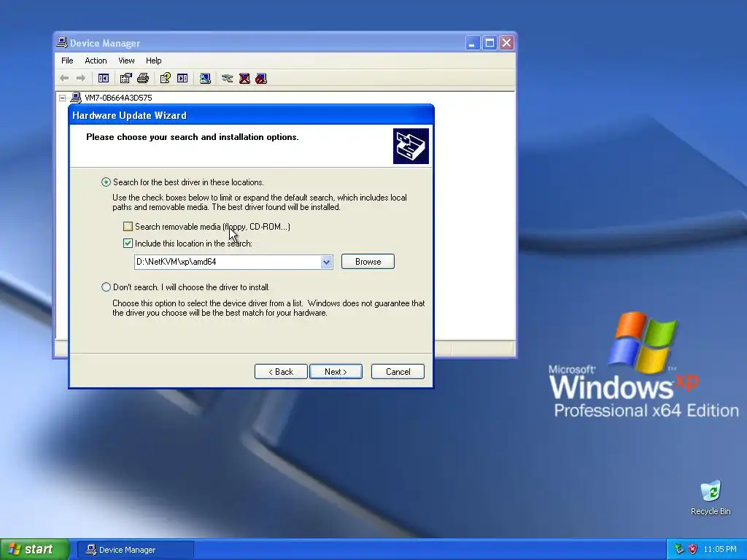Open the File menu
The image size is (747, 560).
67,61
